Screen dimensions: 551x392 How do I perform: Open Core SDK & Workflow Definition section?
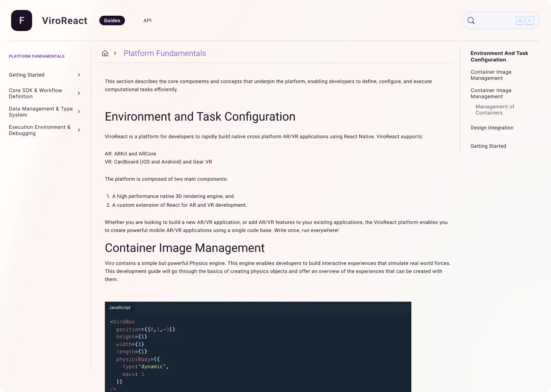tap(36, 93)
